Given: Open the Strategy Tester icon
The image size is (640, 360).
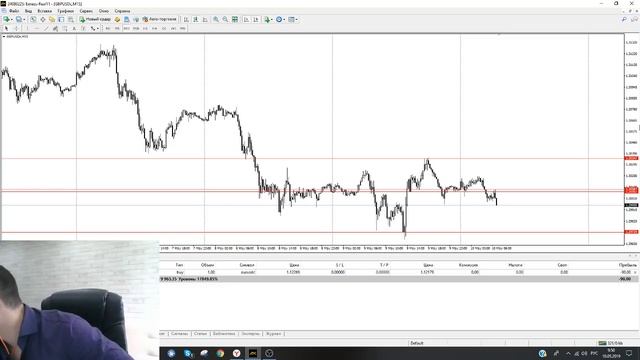Looking at the screenshot, I should click(x=71, y=19).
